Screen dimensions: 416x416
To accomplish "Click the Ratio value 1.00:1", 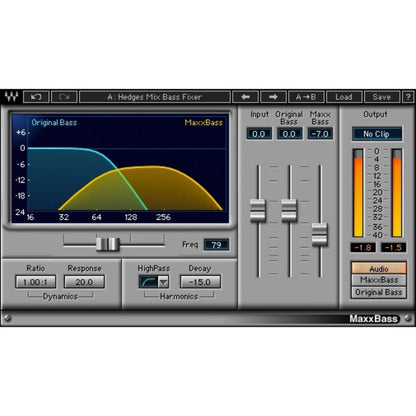I will (x=35, y=282).
